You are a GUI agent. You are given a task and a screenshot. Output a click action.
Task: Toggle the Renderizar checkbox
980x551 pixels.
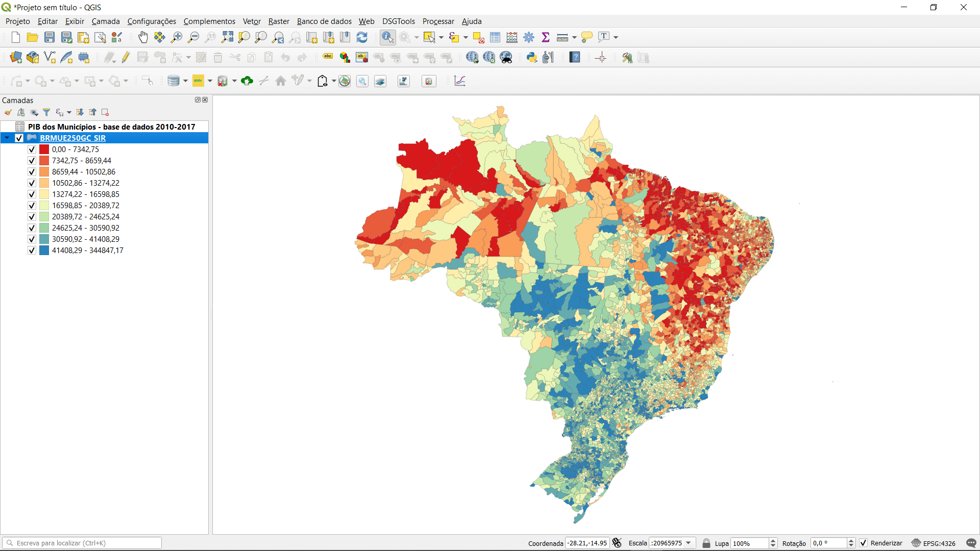864,543
